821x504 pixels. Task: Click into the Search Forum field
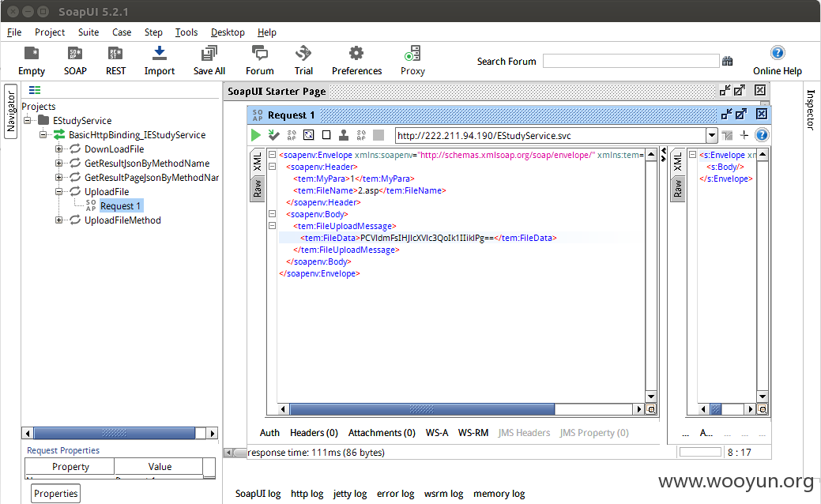pyautogui.click(x=631, y=61)
